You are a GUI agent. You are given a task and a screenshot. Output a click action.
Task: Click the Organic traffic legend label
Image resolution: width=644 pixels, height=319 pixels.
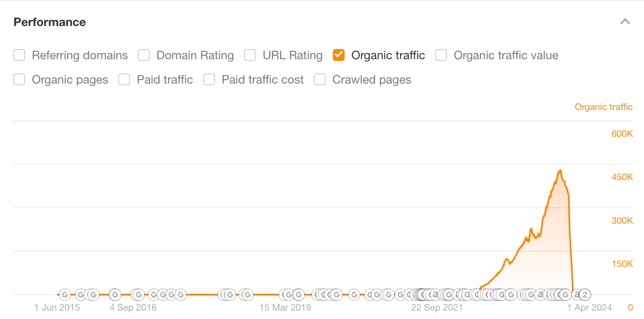click(603, 107)
